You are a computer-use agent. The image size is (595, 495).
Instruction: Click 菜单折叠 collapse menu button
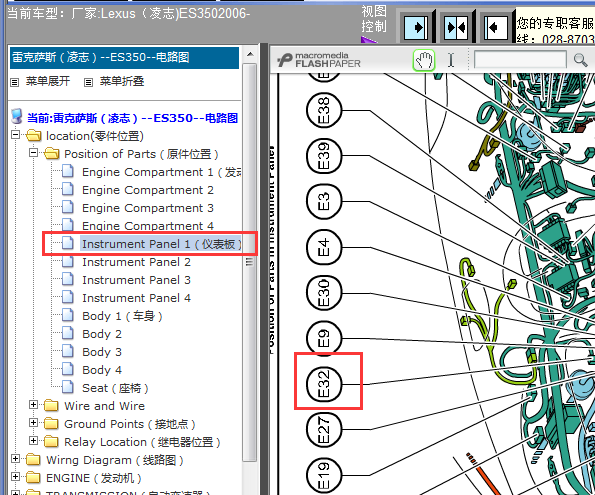pyautogui.click(x=122, y=81)
